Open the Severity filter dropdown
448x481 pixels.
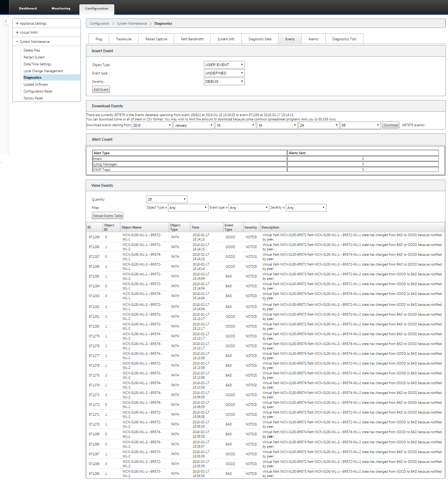pos(306,208)
